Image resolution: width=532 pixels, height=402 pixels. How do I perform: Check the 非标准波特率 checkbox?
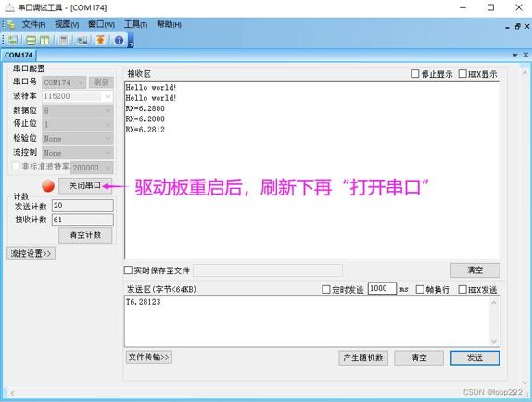click(16, 166)
